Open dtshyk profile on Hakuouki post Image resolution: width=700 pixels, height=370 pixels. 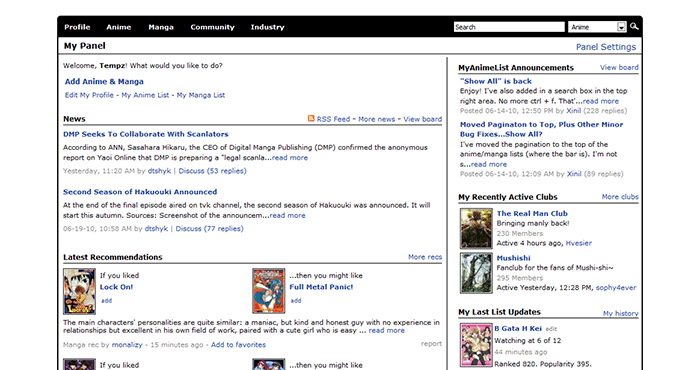[156, 229]
